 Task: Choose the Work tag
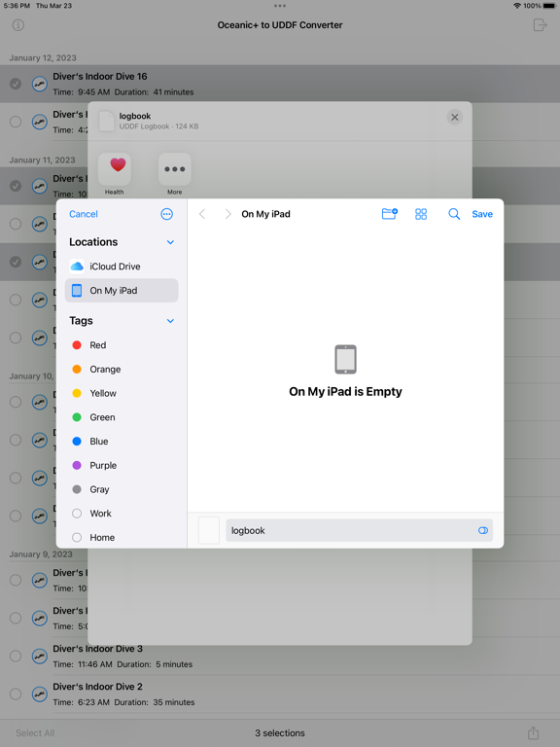(x=122, y=514)
